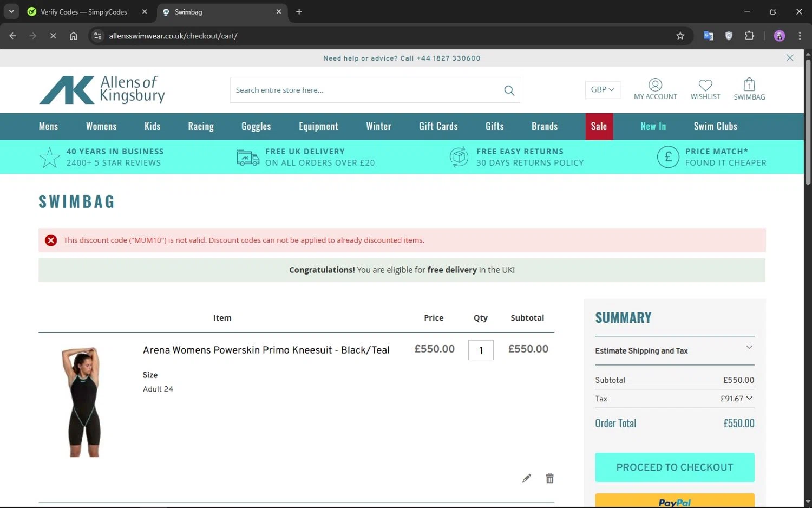Open the Kids menu
The image size is (812, 508).
click(x=152, y=126)
